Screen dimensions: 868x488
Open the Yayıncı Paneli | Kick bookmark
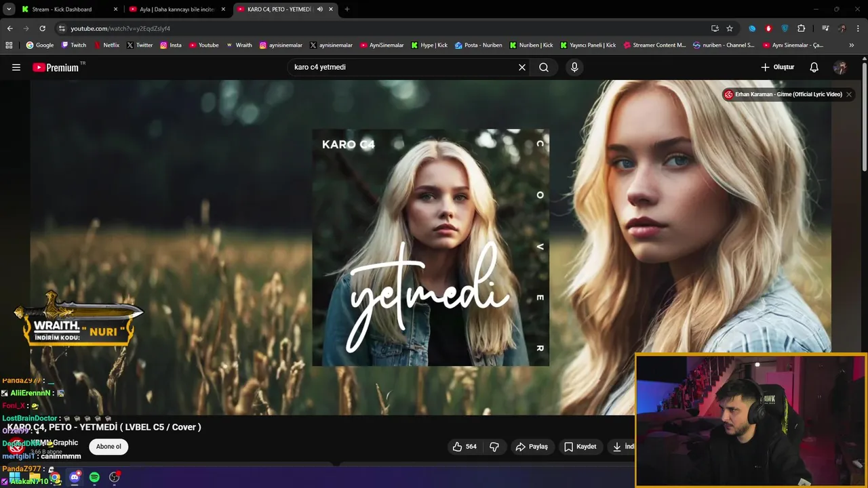click(x=588, y=45)
